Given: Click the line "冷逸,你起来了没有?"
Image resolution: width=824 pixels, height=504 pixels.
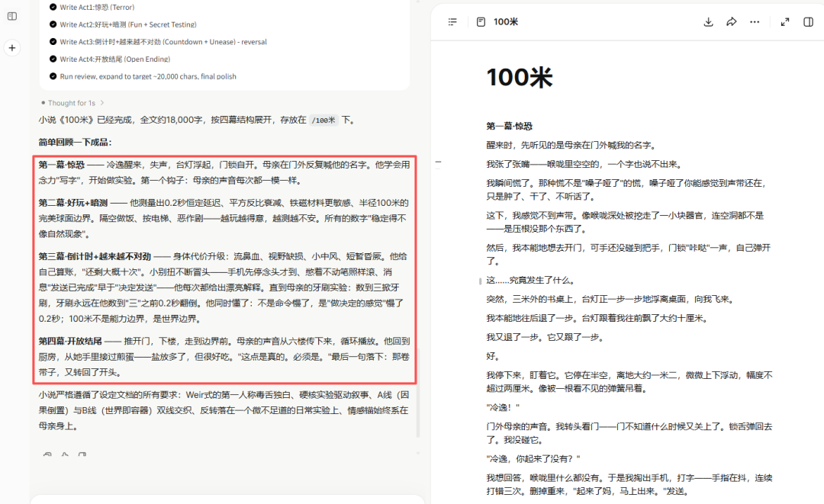Looking at the screenshot, I should [x=533, y=459].
